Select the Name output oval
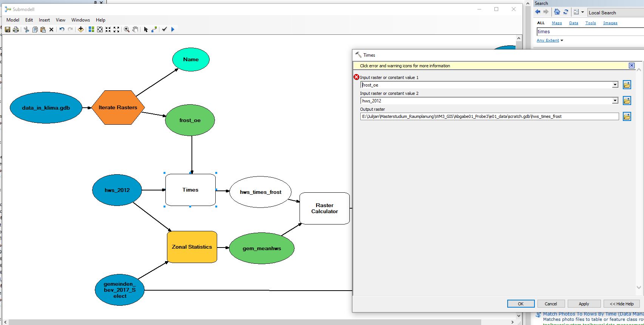 pos(191,59)
